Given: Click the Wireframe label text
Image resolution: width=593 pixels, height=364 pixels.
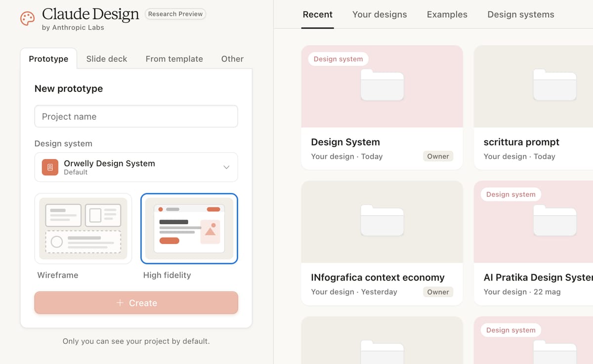Looking at the screenshot, I should pos(58,275).
